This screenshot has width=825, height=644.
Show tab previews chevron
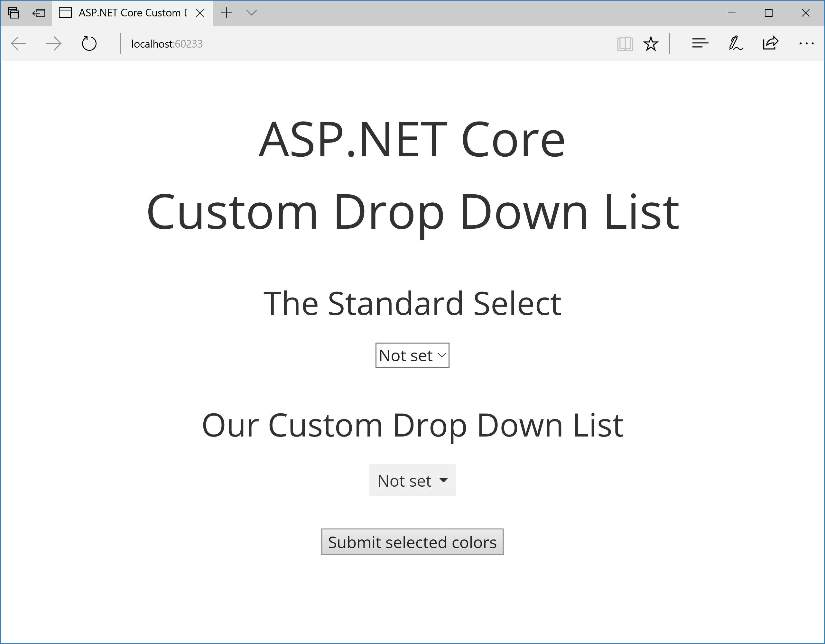pyautogui.click(x=252, y=13)
